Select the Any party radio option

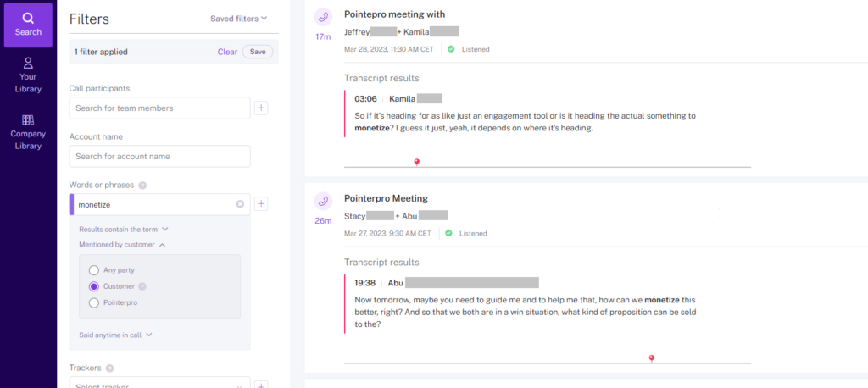click(x=94, y=270)
